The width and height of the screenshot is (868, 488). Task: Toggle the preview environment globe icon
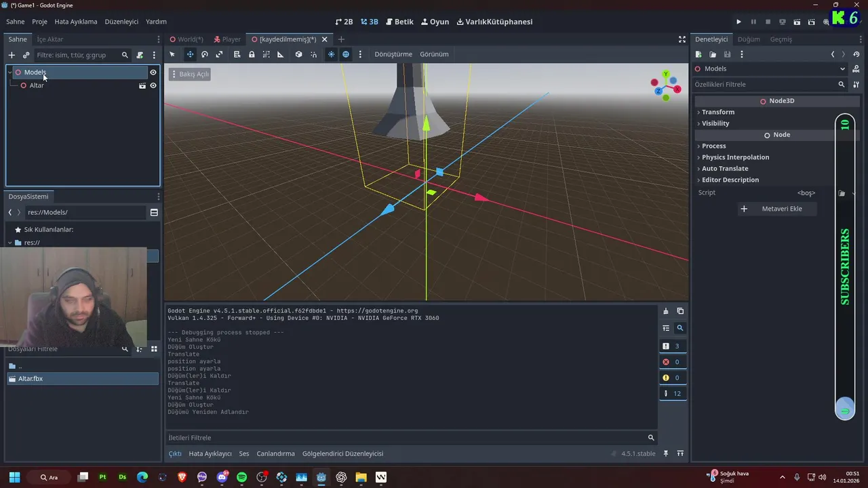(x=346, y=54)
